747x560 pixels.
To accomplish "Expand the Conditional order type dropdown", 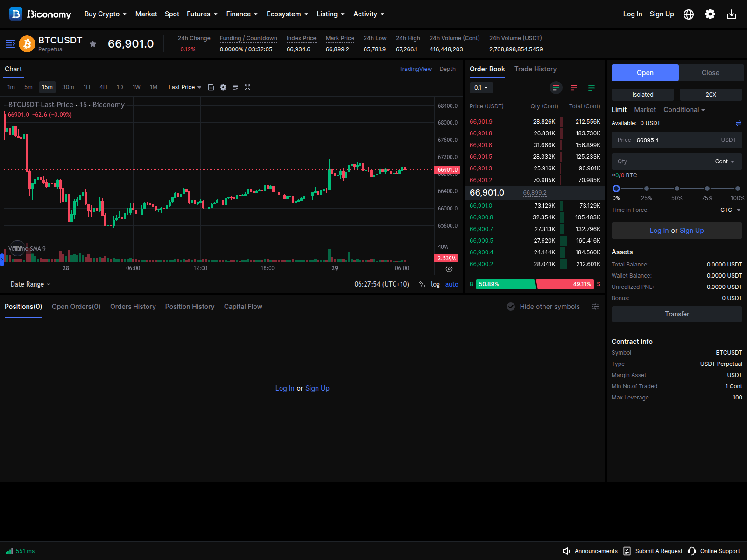I will pos(684,110).
